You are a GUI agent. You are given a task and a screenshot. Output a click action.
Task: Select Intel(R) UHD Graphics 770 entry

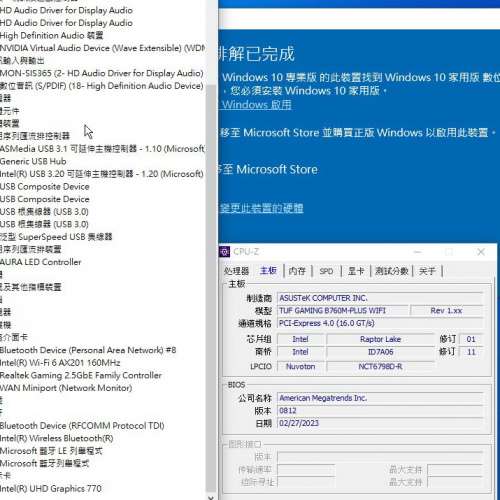point(51,489)
